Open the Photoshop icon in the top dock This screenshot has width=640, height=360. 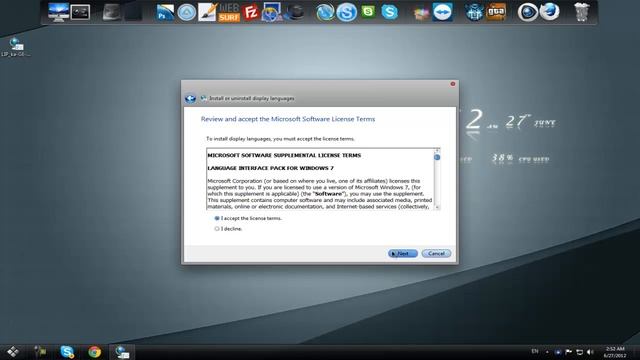point(165,13)
